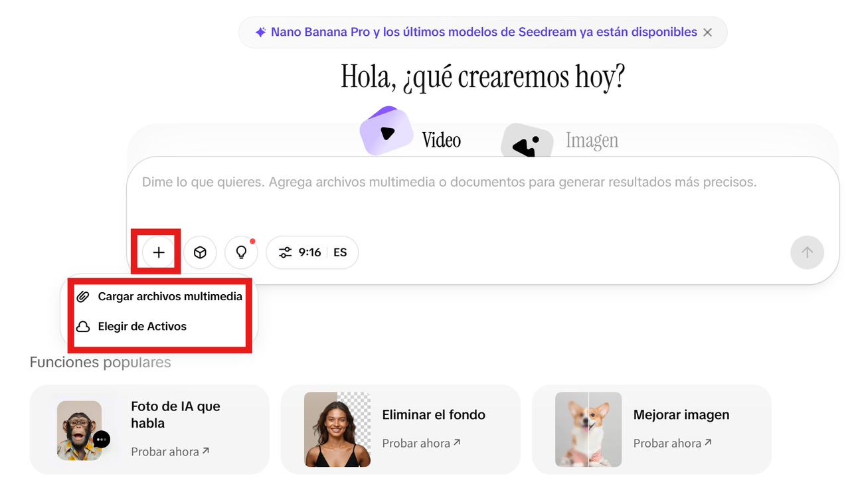Click the upward arrow generate icon

coord(807,252)
